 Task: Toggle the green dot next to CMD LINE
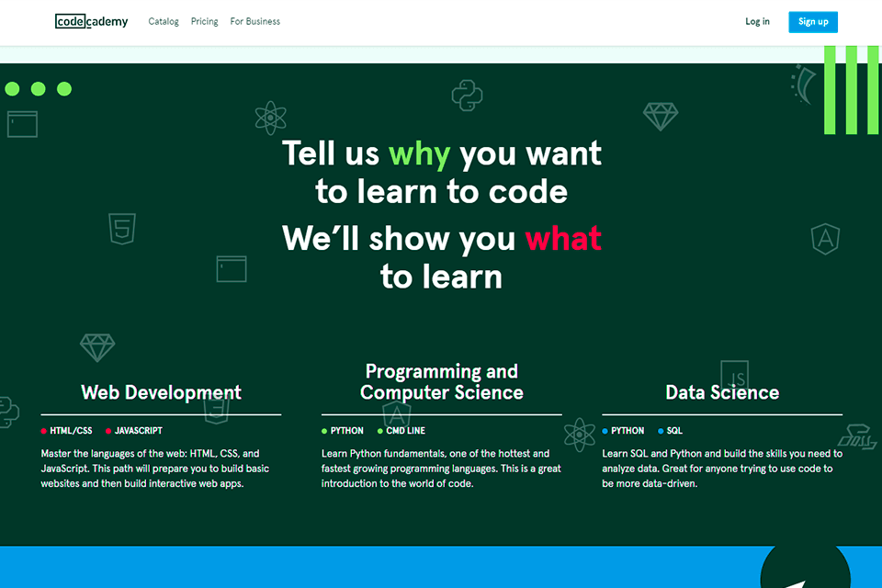379,430
